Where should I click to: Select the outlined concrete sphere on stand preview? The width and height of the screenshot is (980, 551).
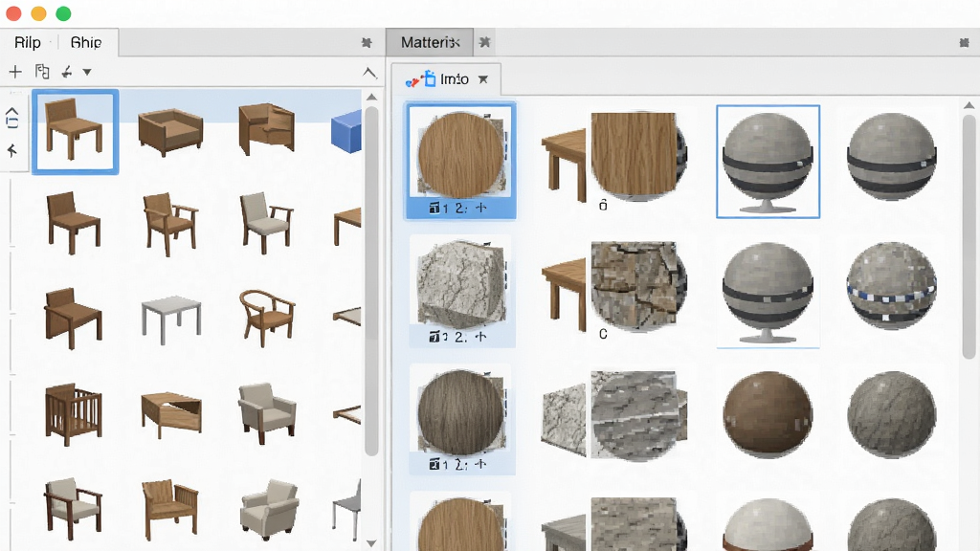pyautogui.click(x=768, y=161)
